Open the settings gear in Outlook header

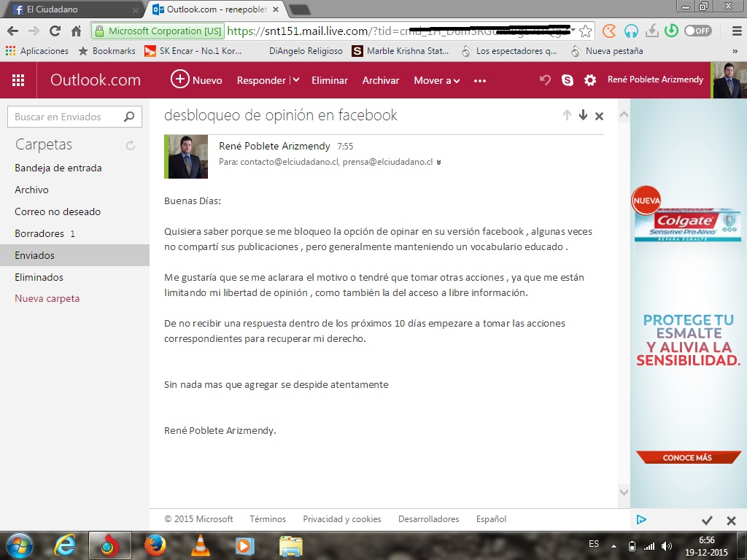pos(590,80)
